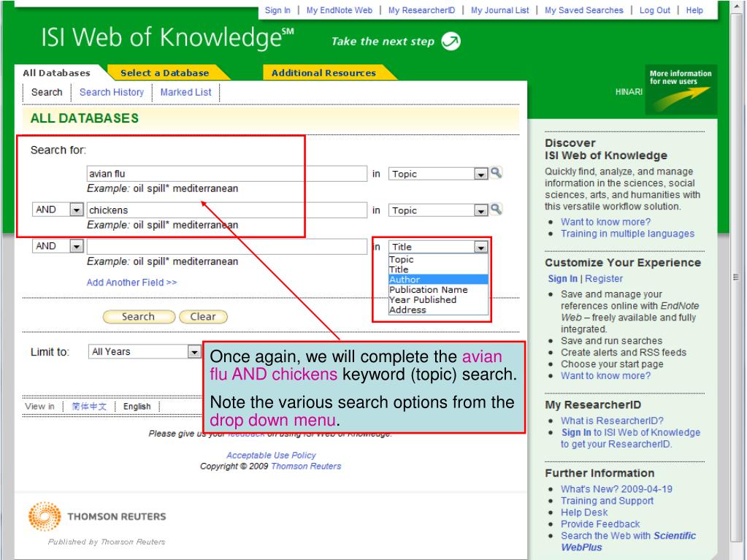The image size is (747, 560).
Task: Open the Acceptable Use Policy link
Action: point(271,456)
